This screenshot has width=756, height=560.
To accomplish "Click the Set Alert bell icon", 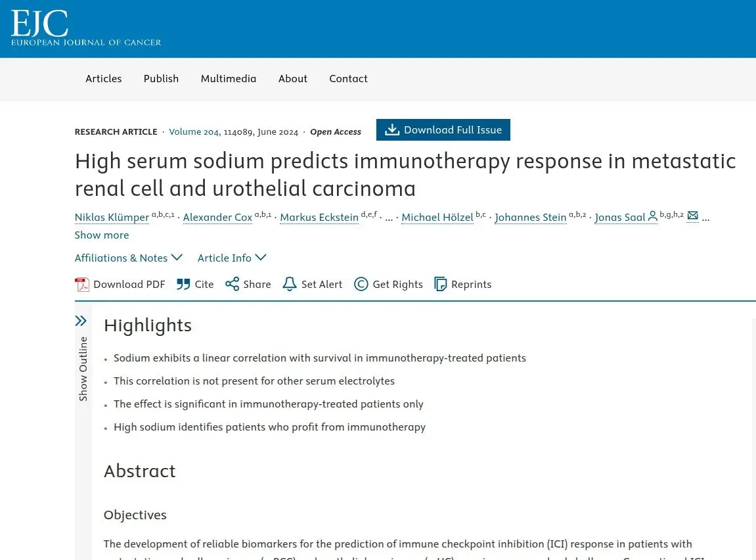I will click(289, 284).
